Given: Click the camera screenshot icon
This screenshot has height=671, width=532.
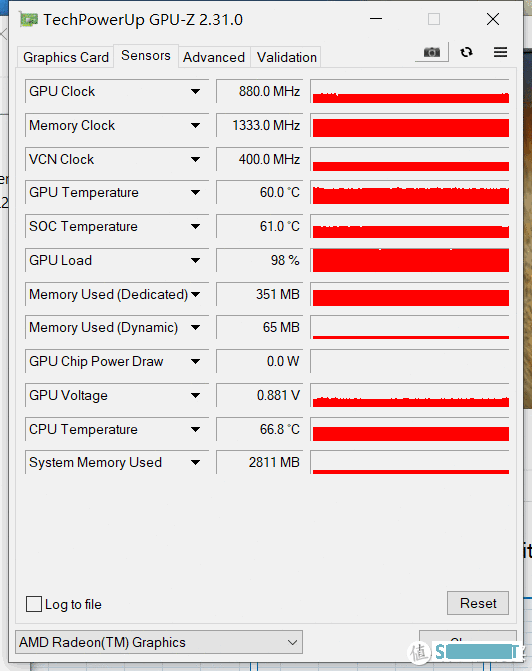Looking at the screenshot, I should (431, 52).
